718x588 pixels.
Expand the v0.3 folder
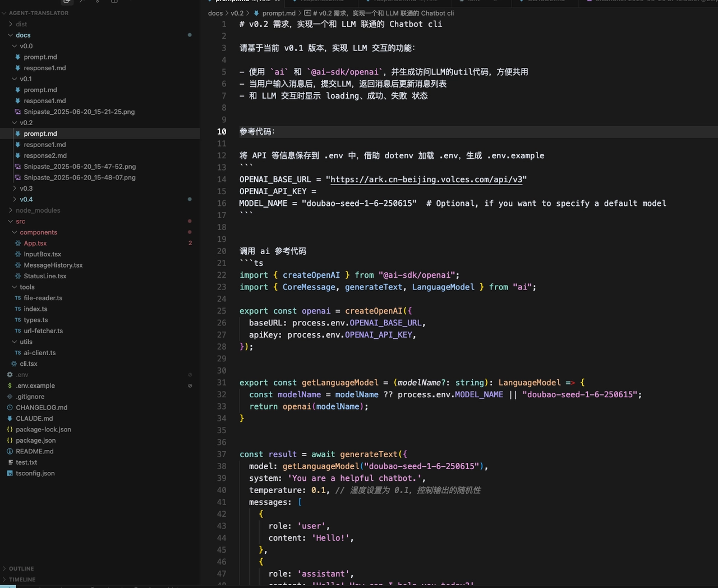coord(14,189)
